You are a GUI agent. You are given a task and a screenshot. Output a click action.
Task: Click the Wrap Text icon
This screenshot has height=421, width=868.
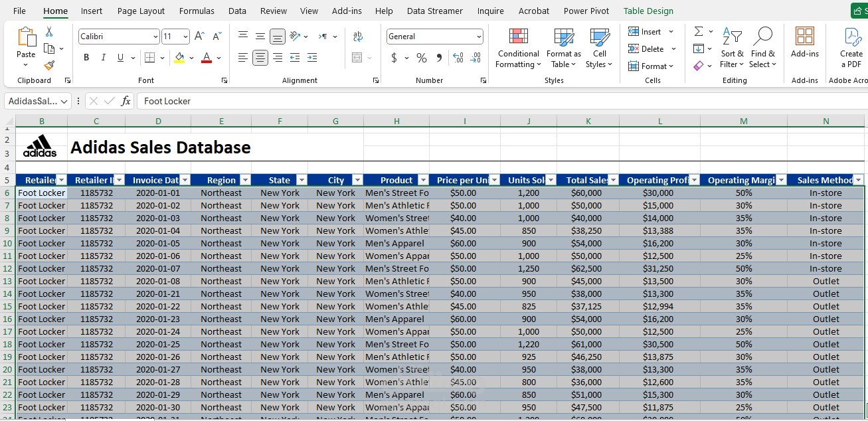(358, 37)
